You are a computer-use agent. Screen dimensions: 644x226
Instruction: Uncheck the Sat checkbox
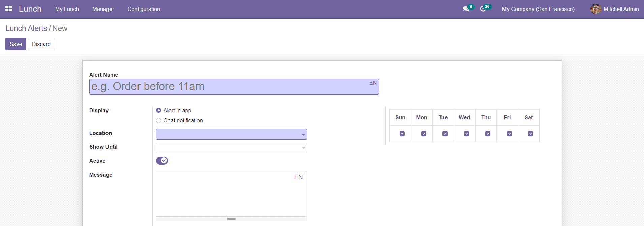tap(530, 134)
